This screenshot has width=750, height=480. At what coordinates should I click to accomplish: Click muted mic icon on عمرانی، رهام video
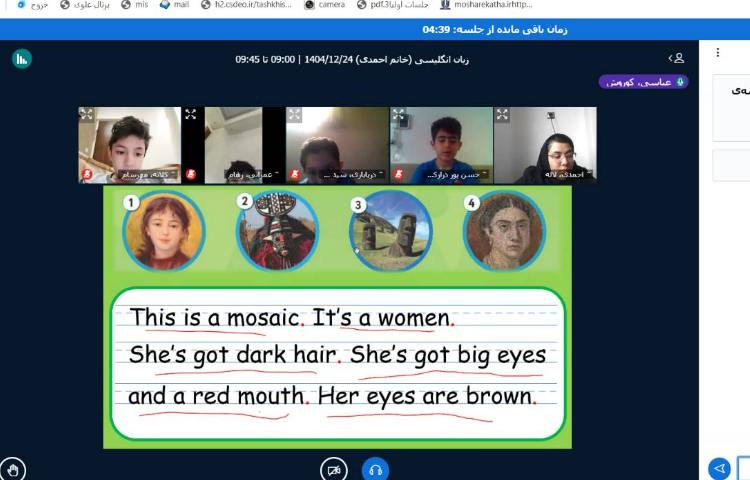coord(191,174)
